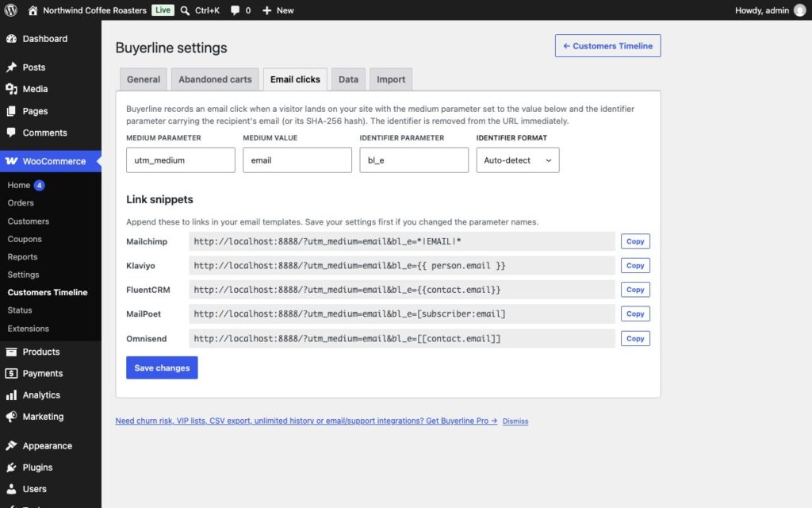Switch to the Abandoned carts tab
Screen dimensions: 812x508
tap(215, 79)
